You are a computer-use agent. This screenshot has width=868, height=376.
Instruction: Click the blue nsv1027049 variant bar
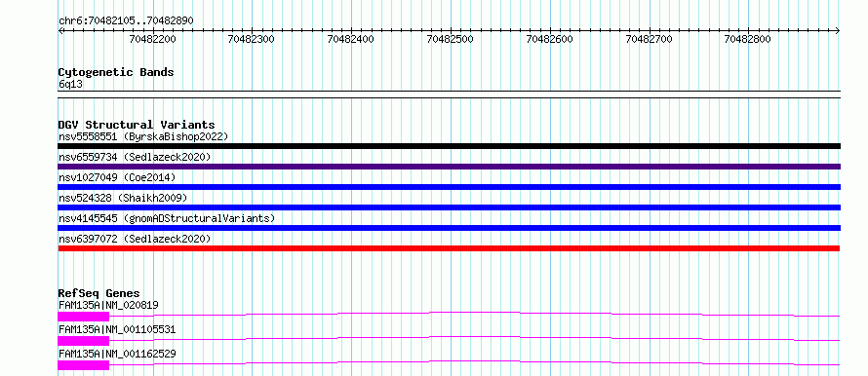pos(449,187)
